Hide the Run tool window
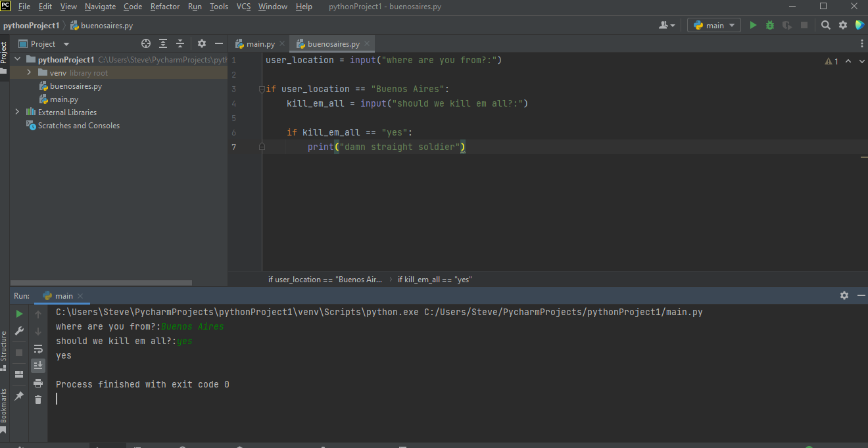 click(861, 296)
